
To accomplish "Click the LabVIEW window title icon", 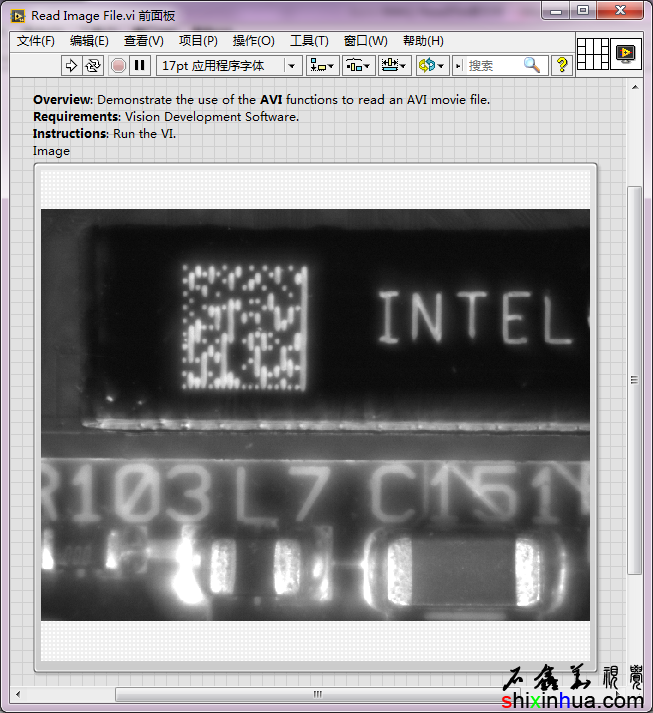I will [x=18, y=16].
